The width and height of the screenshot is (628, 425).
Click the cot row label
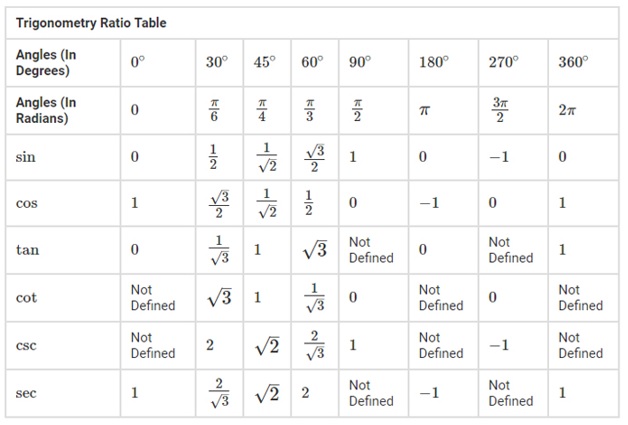coord(26,298)
